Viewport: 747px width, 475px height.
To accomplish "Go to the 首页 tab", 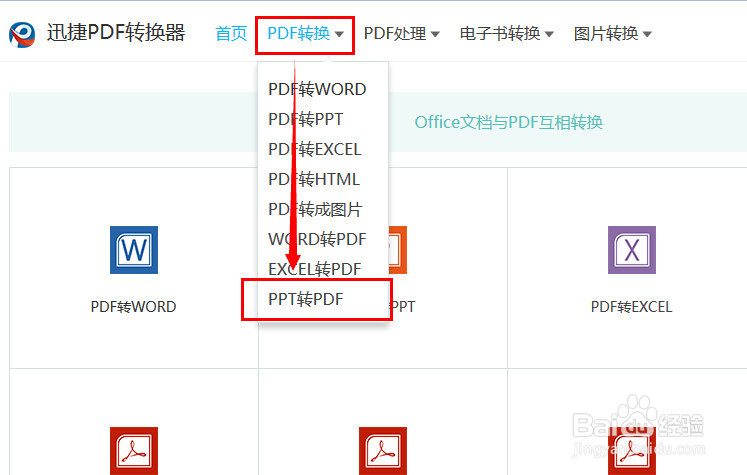I will click(x=231, y=34).
